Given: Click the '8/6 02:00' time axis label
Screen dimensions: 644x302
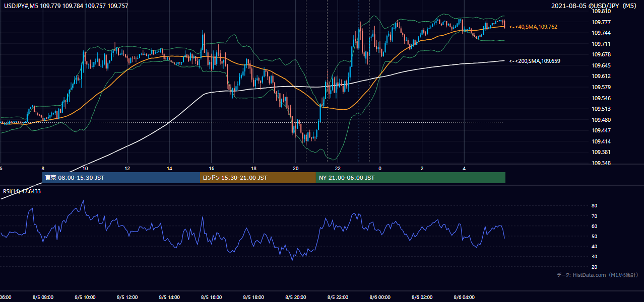Looking at the screenshot, I should (x=422, y=297).
